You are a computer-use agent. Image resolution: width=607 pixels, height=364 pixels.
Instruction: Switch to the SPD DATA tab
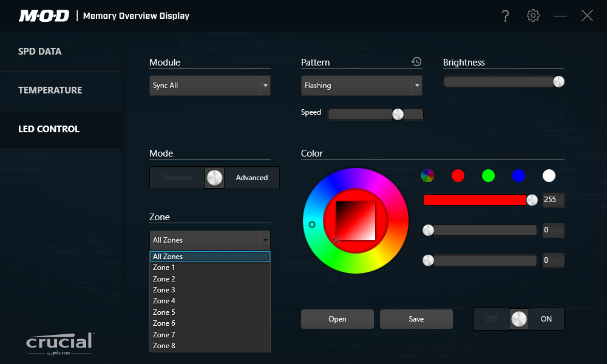point(40,52)
